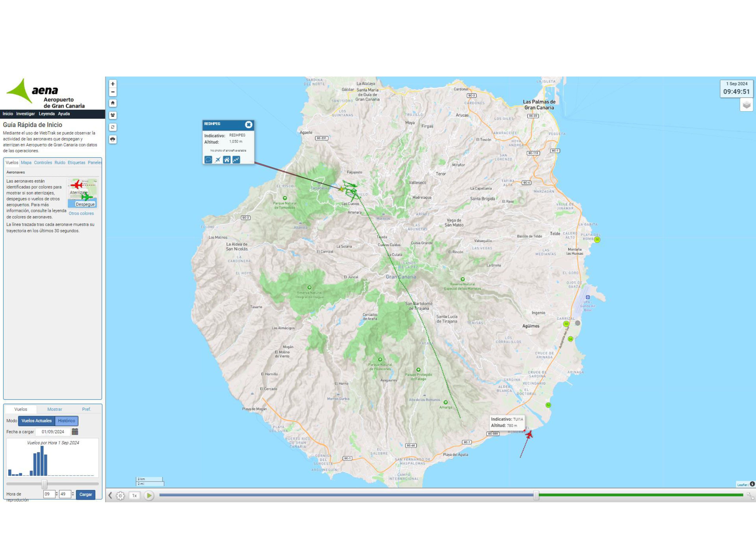Open calendar picker next to date field
Screen dimensions: 756x535
tap(75, 431)
